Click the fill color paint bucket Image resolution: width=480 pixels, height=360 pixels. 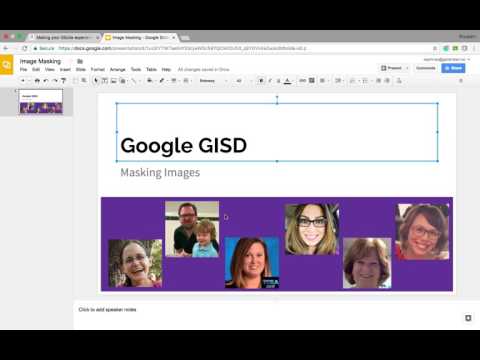coord(150,81)
